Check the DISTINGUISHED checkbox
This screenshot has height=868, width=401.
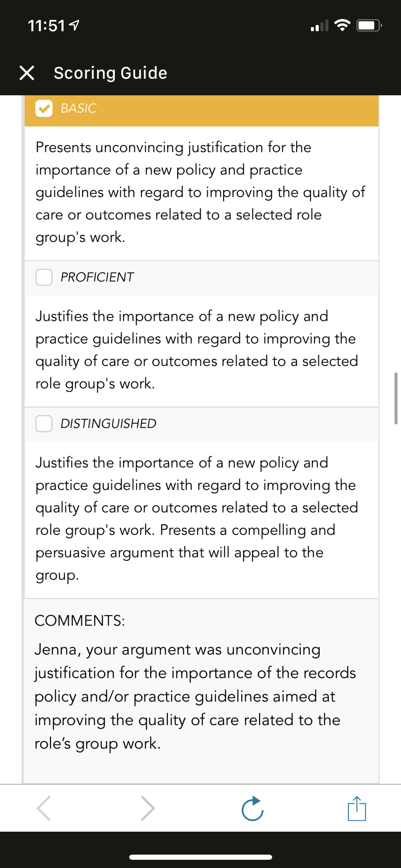point(44,424)
